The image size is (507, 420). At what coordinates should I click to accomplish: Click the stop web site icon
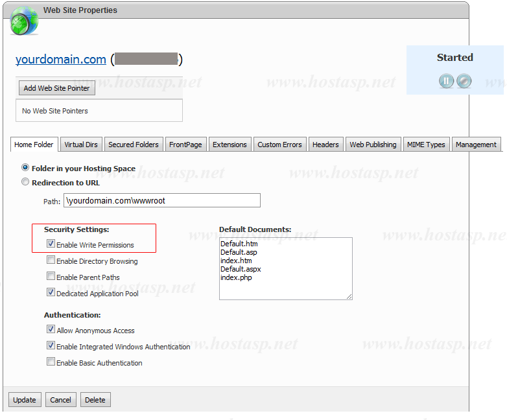pos(464,81)
